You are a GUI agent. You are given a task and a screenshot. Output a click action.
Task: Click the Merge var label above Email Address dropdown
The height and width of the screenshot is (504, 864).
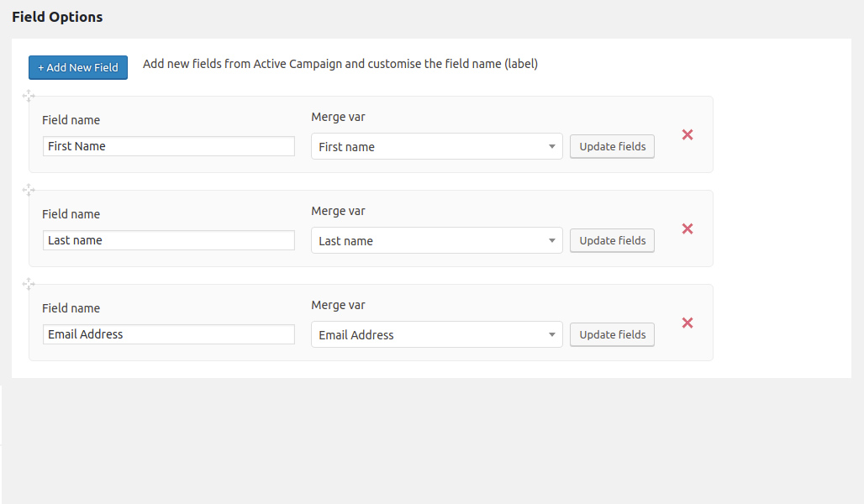pyautogui.click(x=338, y=305)
